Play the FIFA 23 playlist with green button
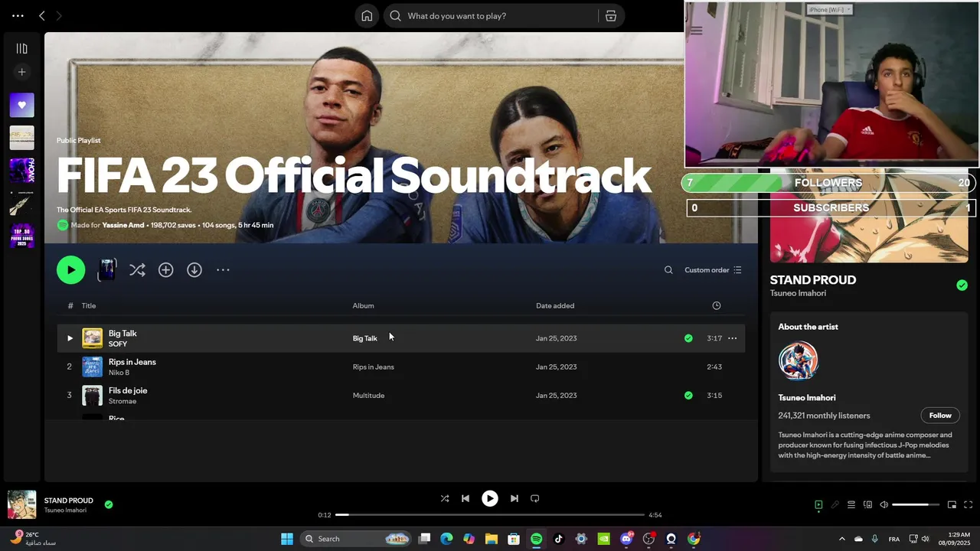Image resolution: width=980 pixels, height=551 pixels. coord(70,269)
